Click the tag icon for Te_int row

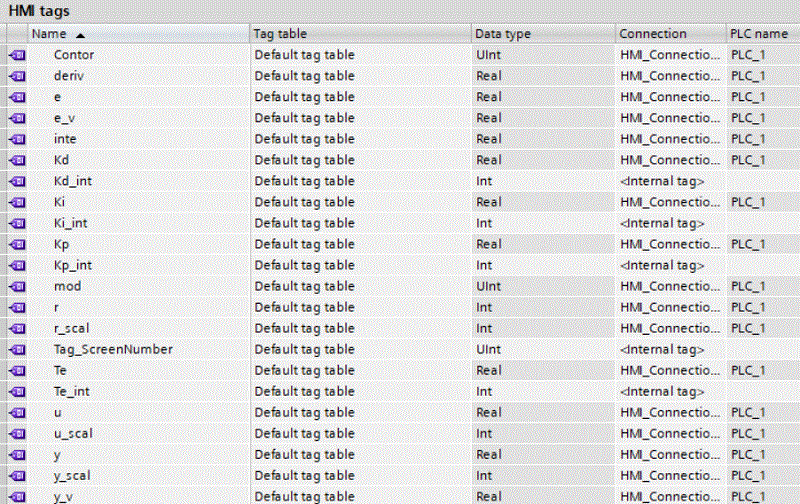pyautogui.click(x=16, y=391)
